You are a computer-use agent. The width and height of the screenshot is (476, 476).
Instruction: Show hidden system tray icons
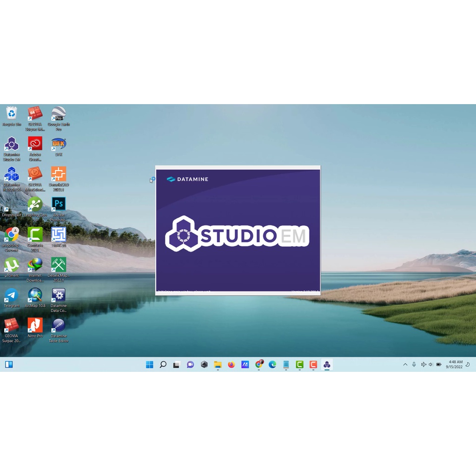(x=405, y=364)
